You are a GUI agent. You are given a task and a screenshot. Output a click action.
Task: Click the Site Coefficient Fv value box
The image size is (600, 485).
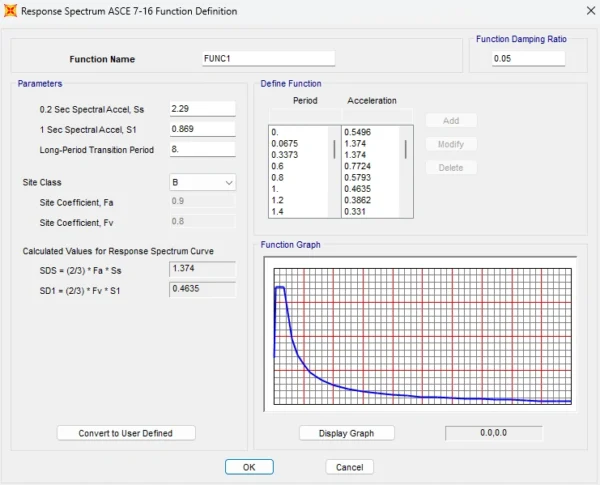(x=202, y=221)
